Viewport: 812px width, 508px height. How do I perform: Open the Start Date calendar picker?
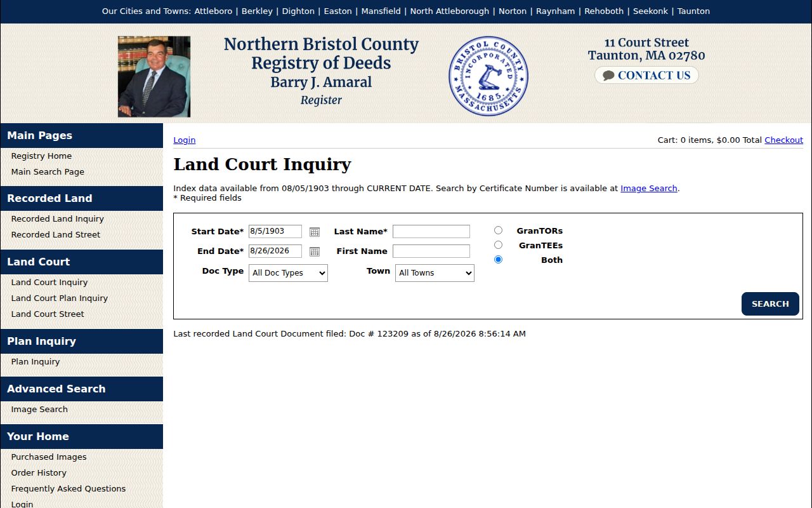pos(314,232)
